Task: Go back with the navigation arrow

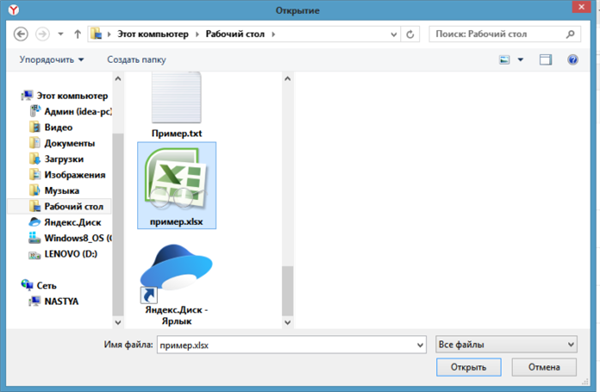Action: 21,34
